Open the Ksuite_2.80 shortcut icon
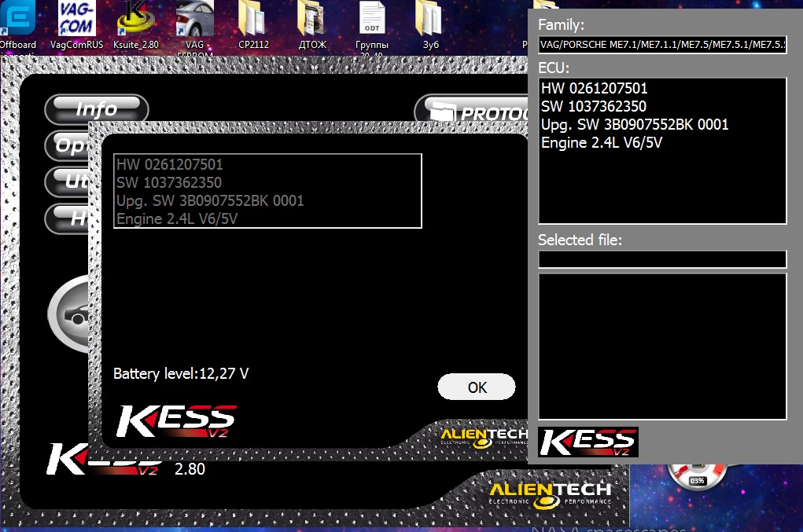This screenshot has height=532, width=803. point(135,22)
